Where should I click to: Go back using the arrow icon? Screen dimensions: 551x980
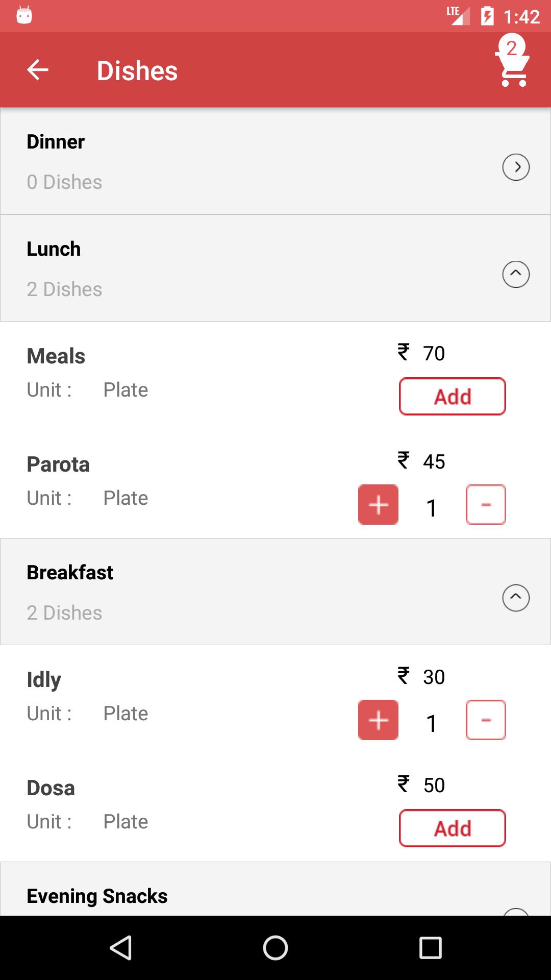pos(38,70)
